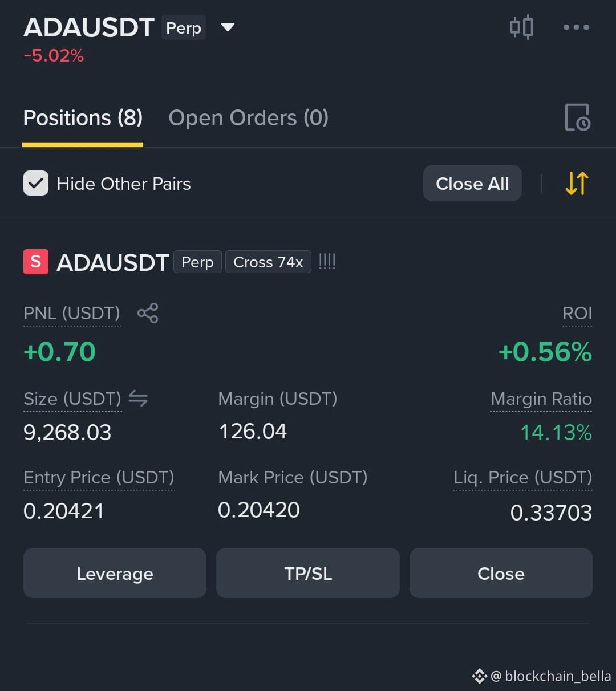Viewport: 616px width, 691px height.
Task: Switch to the Open Orders (0) tab
Action: tap(249, 118)
